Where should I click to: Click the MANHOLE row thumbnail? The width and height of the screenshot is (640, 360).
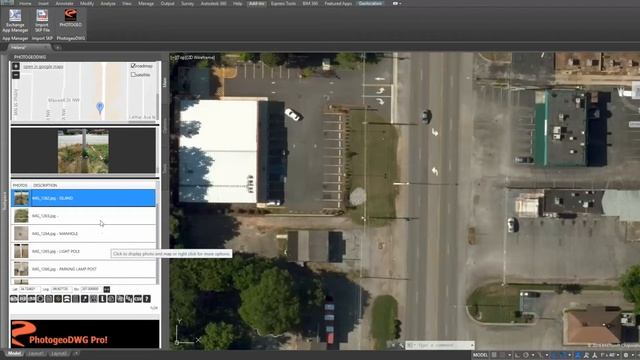[21, 233]
